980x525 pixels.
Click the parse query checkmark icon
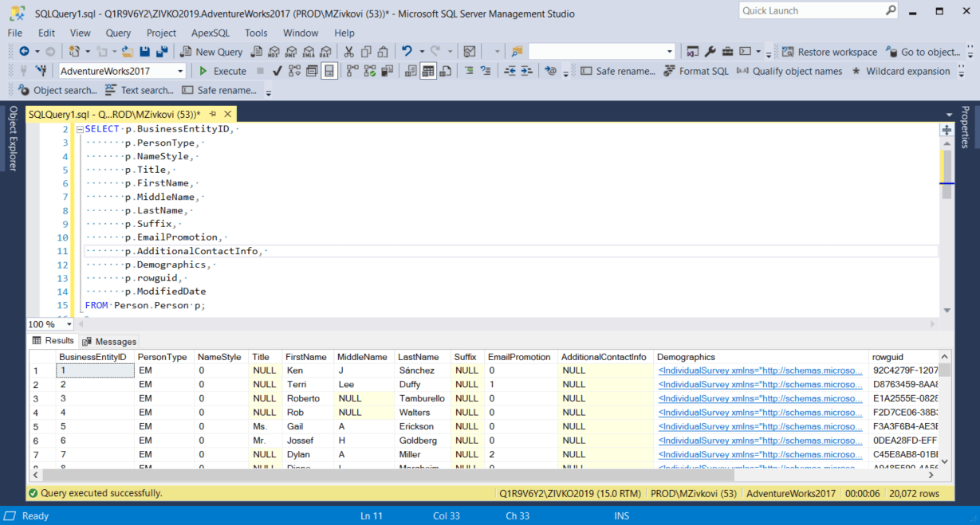[x=277, y=71]
